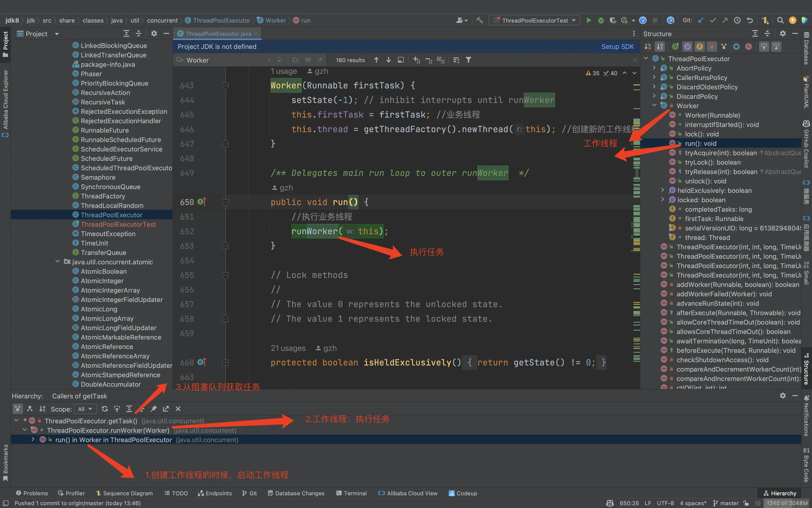Select tryLock(): boolean in Structure tree
This screenshot has height=508, width=812.
pos(713,162)
